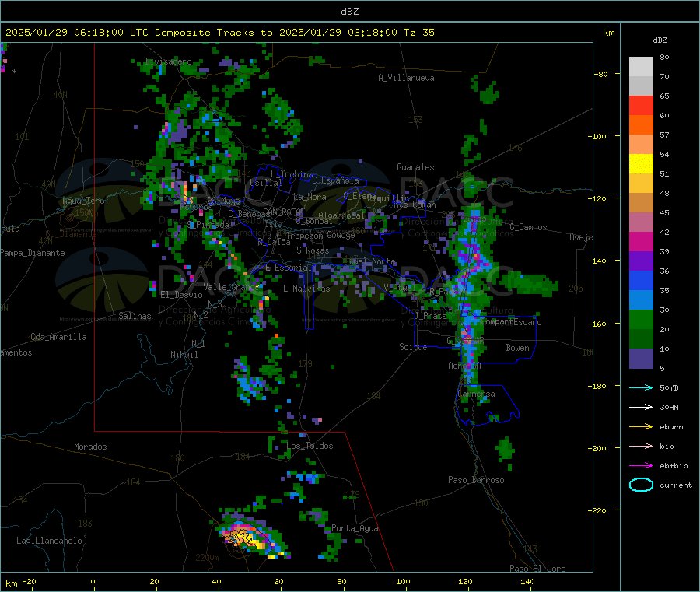Pick the red 60-65 dBZ swatch
Viewport: 700px width, 592px height.
[641, 106]
